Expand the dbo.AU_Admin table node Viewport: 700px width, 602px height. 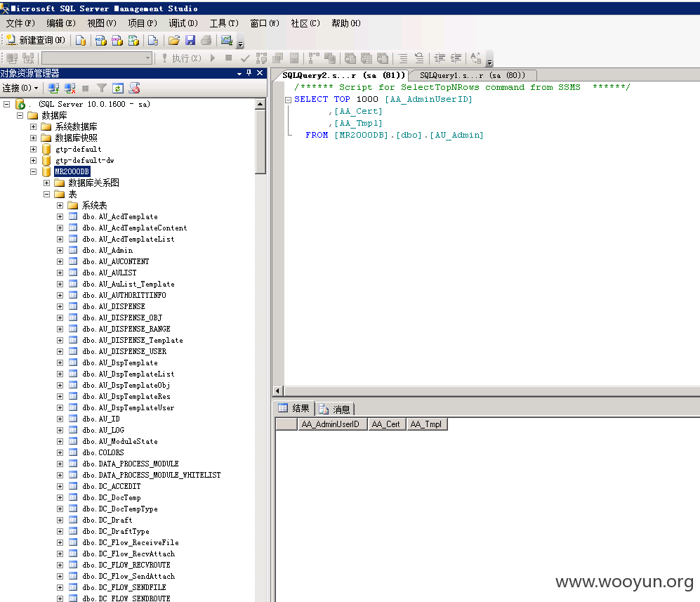[60, 251]
